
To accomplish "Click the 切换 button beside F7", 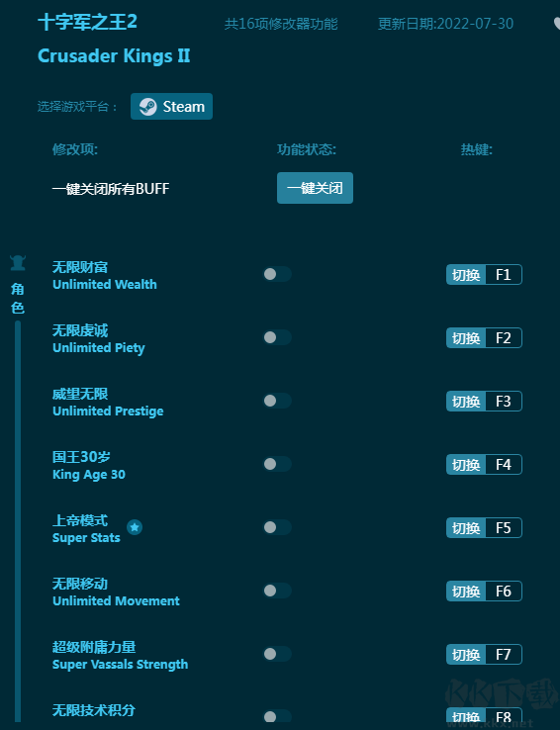I will [466, 655].
